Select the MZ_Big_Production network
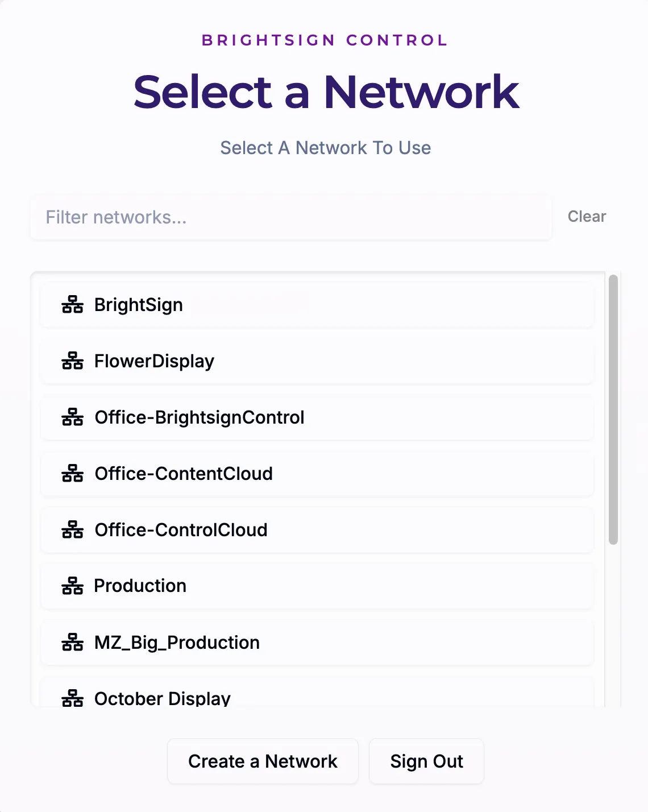 pyautogui.click(x=317, y=643)
